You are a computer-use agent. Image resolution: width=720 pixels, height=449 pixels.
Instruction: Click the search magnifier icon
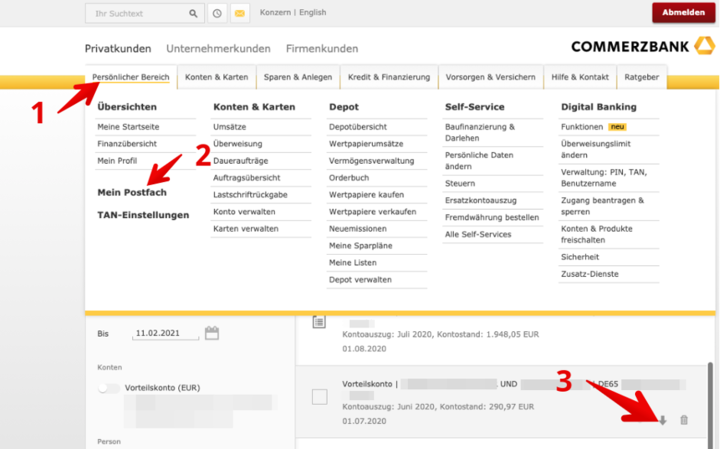193,14
